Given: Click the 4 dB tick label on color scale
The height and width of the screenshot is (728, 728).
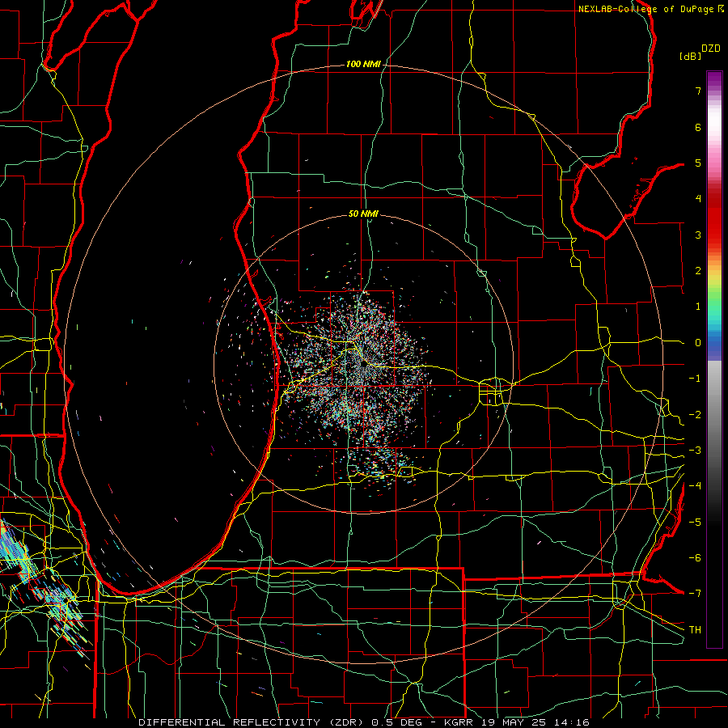Looking at the screenshot, I should [698, 199].
